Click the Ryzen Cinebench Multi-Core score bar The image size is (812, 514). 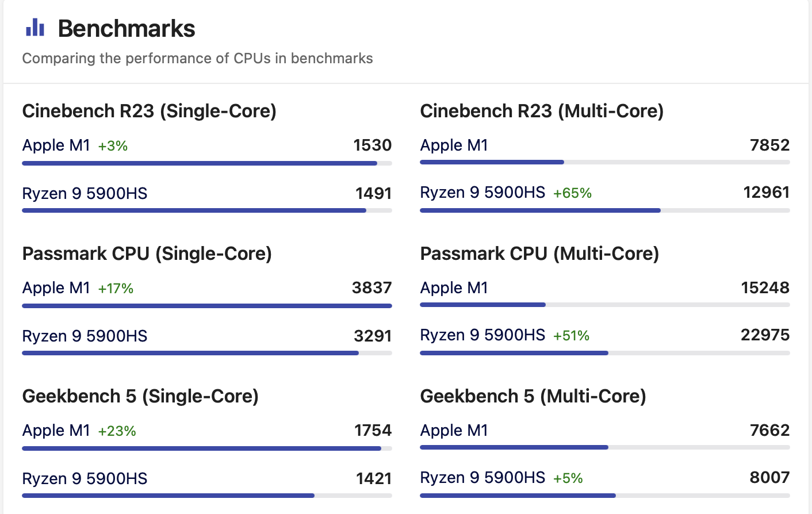[x=540, y=210]
